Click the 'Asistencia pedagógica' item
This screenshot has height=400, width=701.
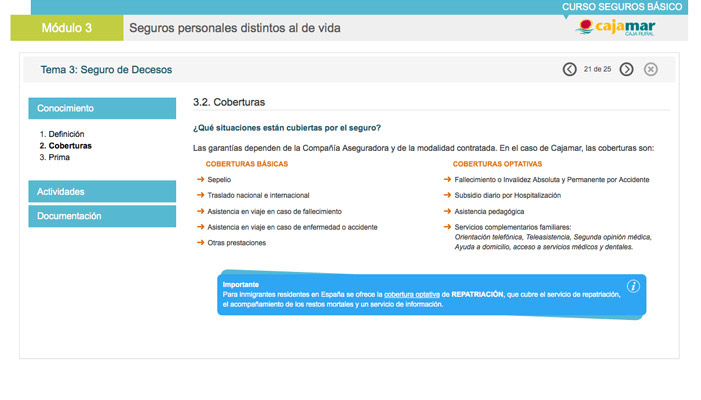pyautogui.click(x=489, y=211)
